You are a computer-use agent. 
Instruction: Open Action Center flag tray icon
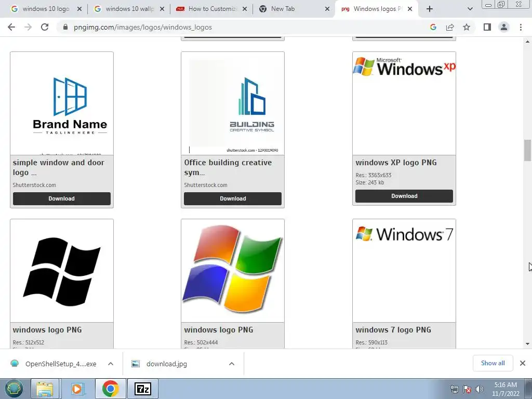click(467, 389)
